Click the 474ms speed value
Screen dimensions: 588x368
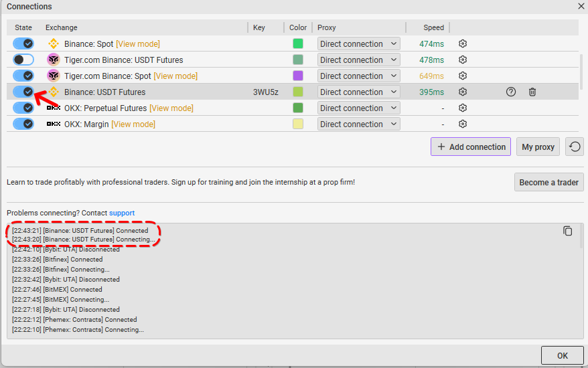click(431, 44)
